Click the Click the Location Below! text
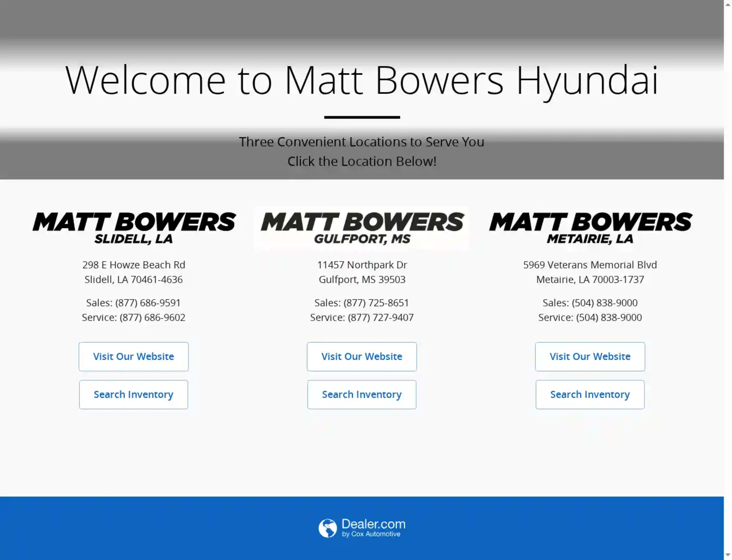Image resolution: width=732 pixels, height=560 pixels. tap(362, 161)
